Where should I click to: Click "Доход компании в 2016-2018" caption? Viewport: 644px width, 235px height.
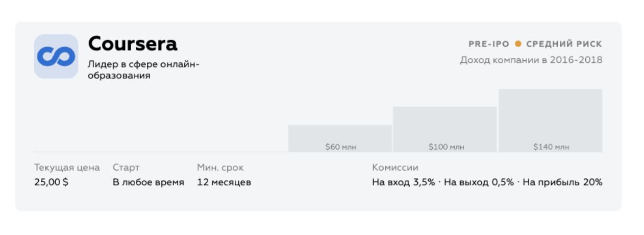click(531, 60)
